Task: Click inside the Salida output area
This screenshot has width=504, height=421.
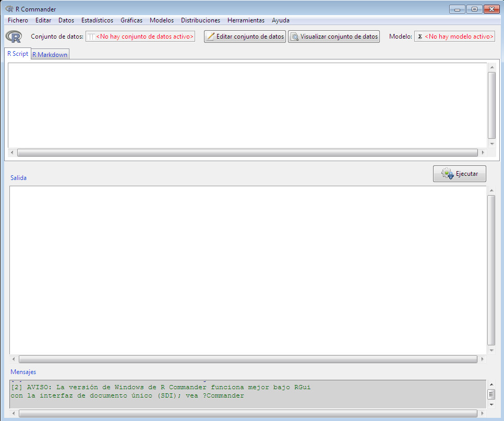Action: 248,270
